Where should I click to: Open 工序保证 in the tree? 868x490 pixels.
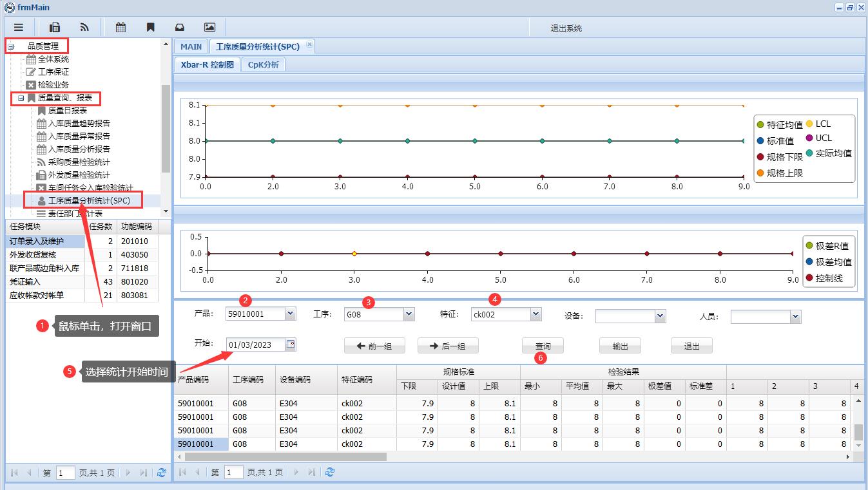click(53, 72)
